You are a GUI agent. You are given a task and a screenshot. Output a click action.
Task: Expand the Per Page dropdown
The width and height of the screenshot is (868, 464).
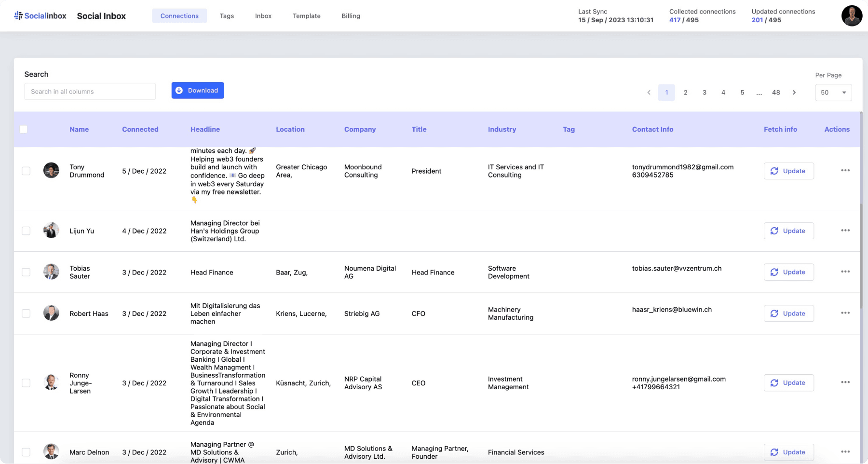(833, 93)
